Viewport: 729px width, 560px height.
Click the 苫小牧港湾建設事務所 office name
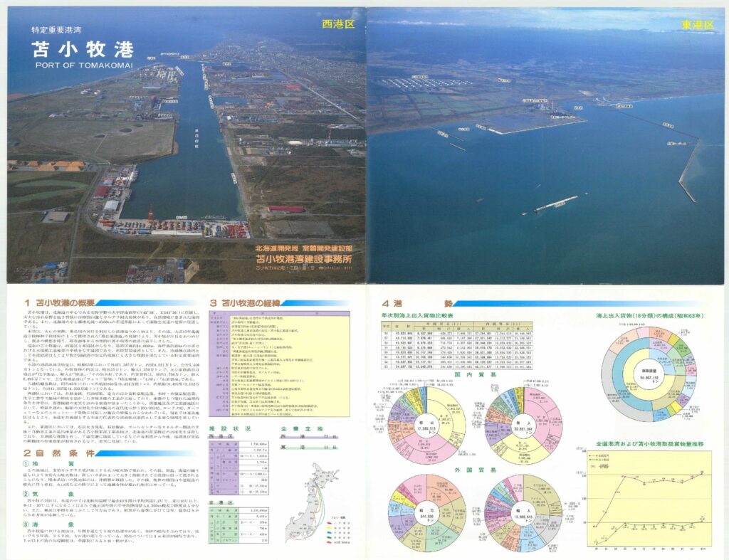pyautogui.click(x=308, y=260)
